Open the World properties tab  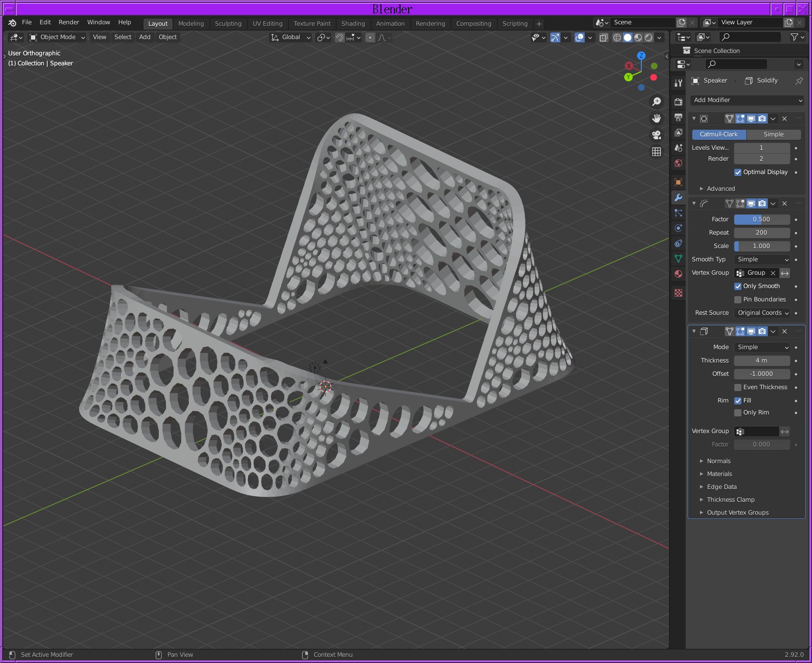tap(678, 163)
